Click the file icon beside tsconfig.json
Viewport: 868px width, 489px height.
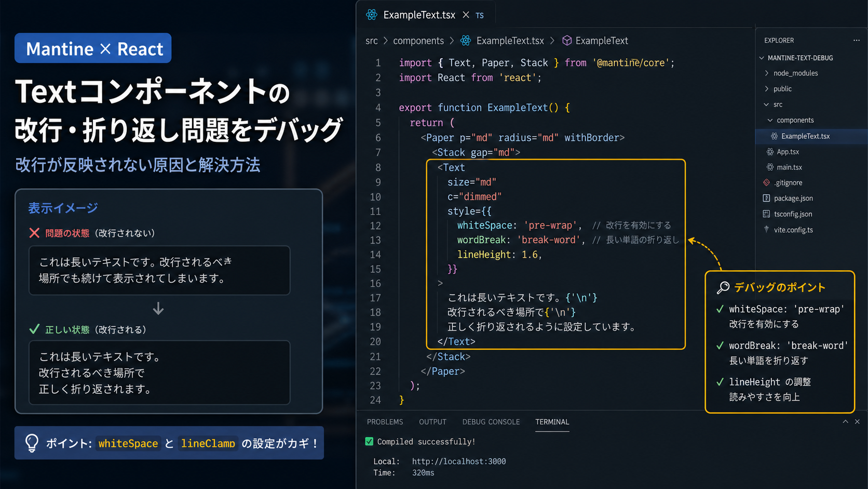(766, 214)
